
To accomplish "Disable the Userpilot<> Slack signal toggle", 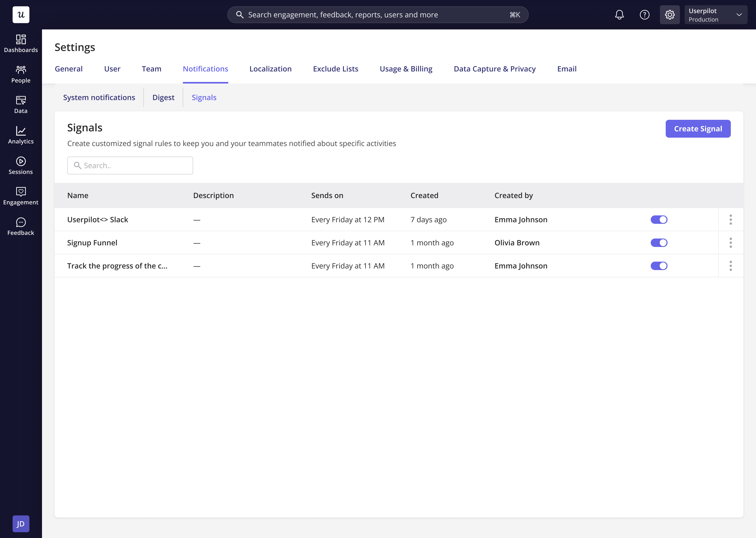I will pos(659,220).
